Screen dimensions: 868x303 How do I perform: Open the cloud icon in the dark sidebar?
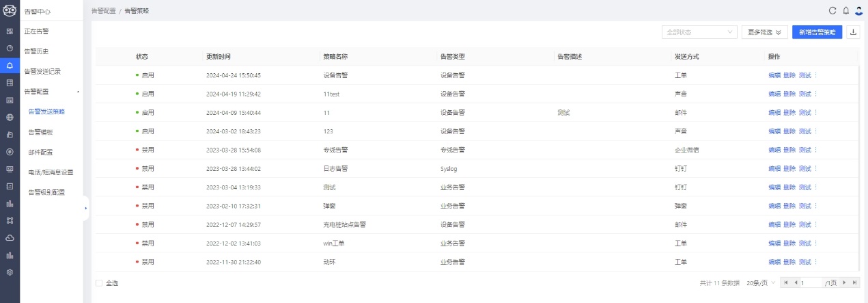10,237
